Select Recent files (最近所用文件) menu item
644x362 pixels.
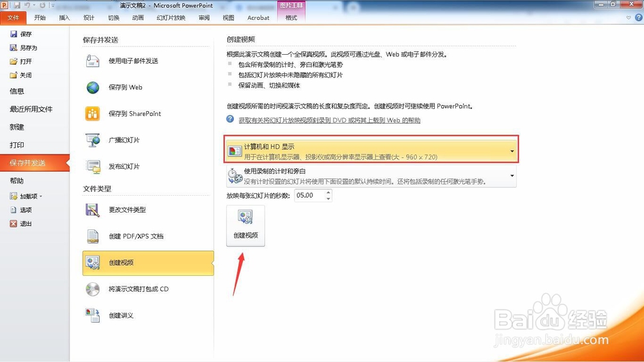pos(31,109)
